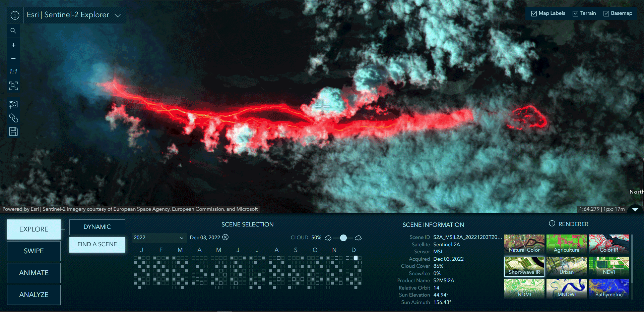Screen dimensions: 644x312
Task: Click the Satellite Sentinel-2A value
Action: pyautogui.click(x=447, y=245)
